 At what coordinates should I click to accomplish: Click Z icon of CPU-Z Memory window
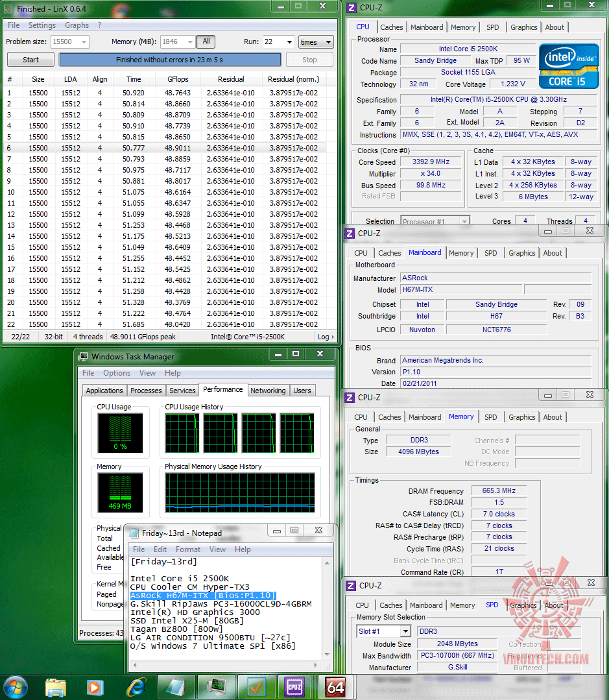(350, 398)
